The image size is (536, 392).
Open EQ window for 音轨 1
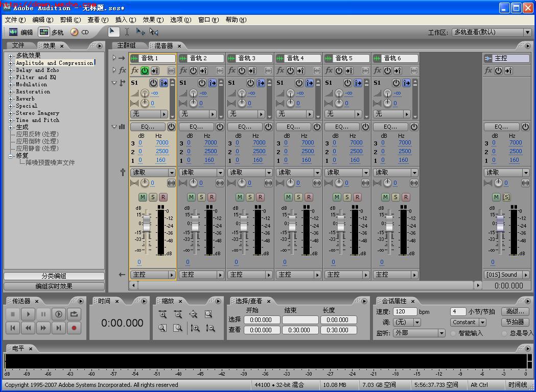(148, 127)
